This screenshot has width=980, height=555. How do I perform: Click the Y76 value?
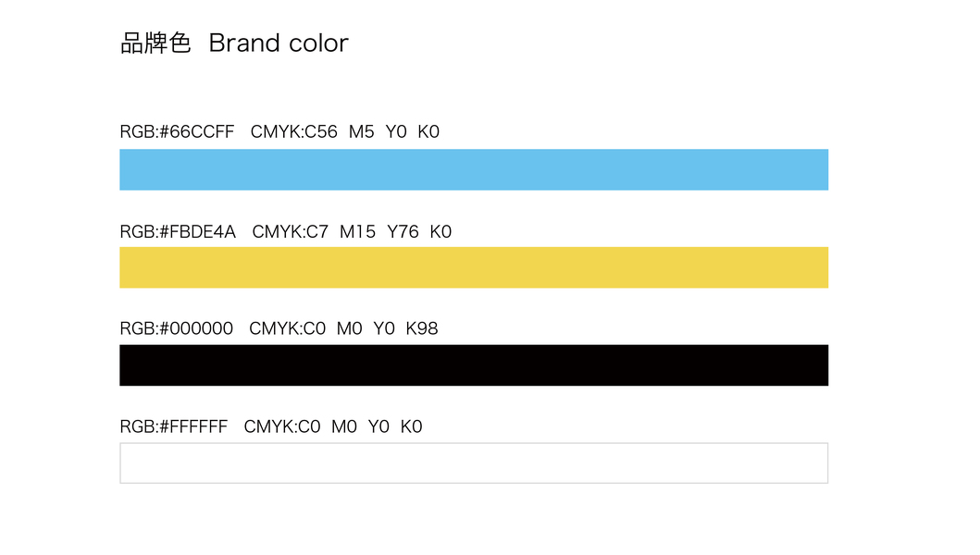click(403, 231)
